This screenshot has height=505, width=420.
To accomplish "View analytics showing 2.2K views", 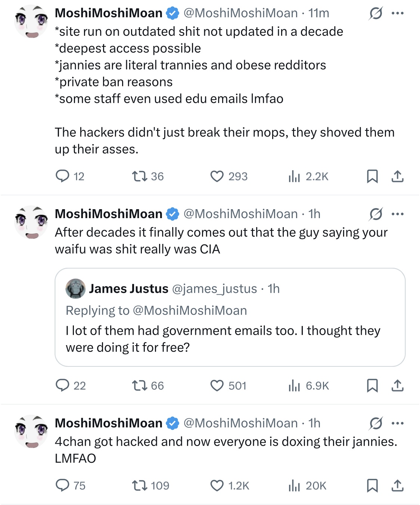I will point(294,176).
